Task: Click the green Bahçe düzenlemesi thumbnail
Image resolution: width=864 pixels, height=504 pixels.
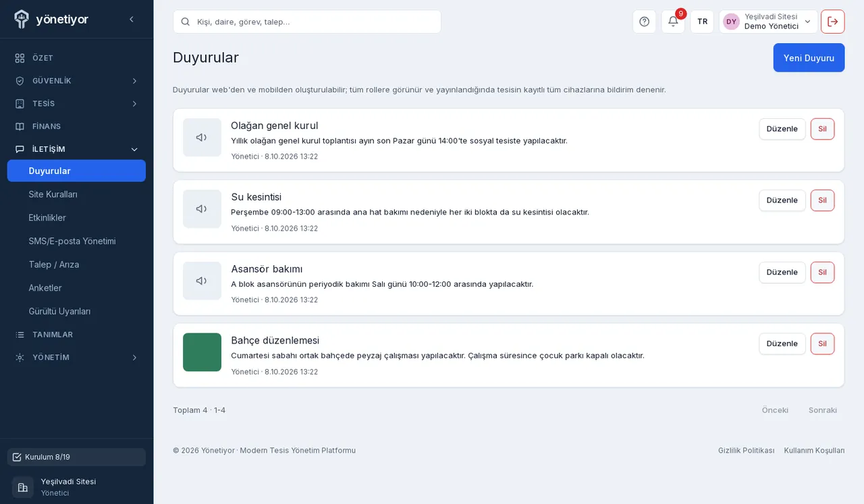Action: point(202,352)
